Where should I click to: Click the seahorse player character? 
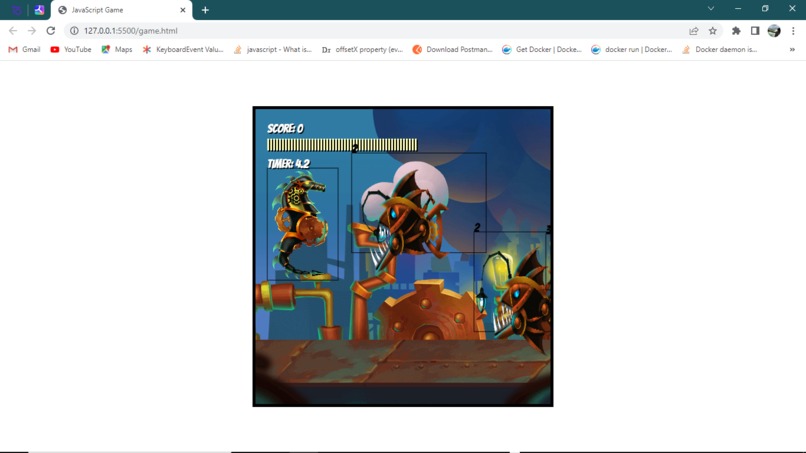[302, 224]
